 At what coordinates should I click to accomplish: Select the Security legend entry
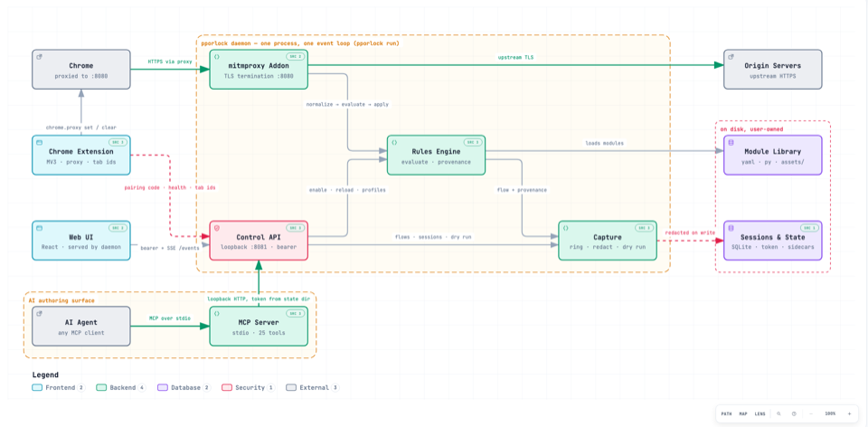point(249,388)
